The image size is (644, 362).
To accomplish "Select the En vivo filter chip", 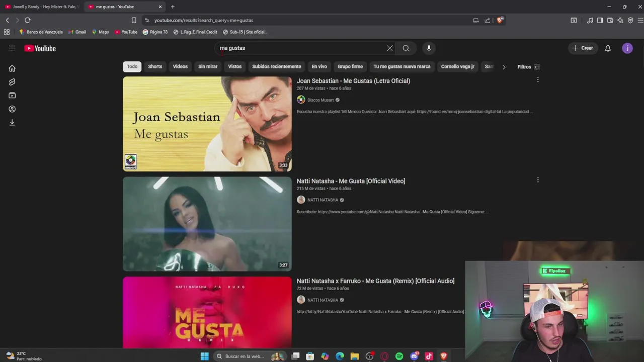I will [x=319, y=66].
